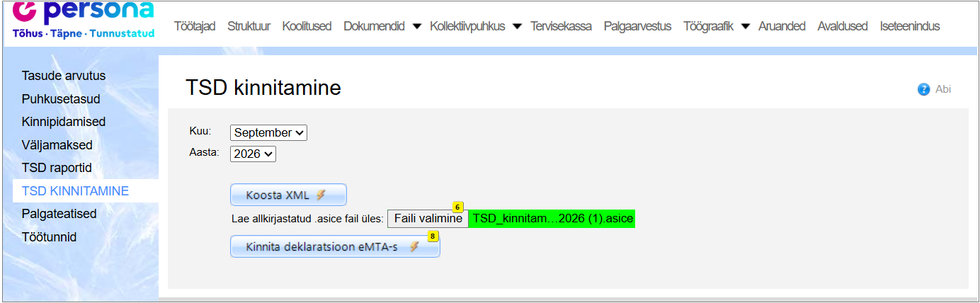Expand the Töögraafik menu arrow

click(x=745, y=26)
